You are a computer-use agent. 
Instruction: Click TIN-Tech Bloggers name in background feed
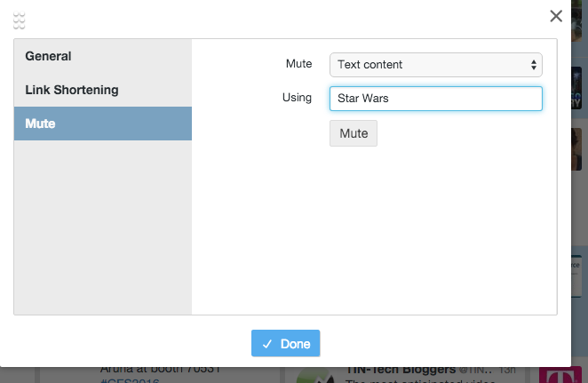point(400,371)
